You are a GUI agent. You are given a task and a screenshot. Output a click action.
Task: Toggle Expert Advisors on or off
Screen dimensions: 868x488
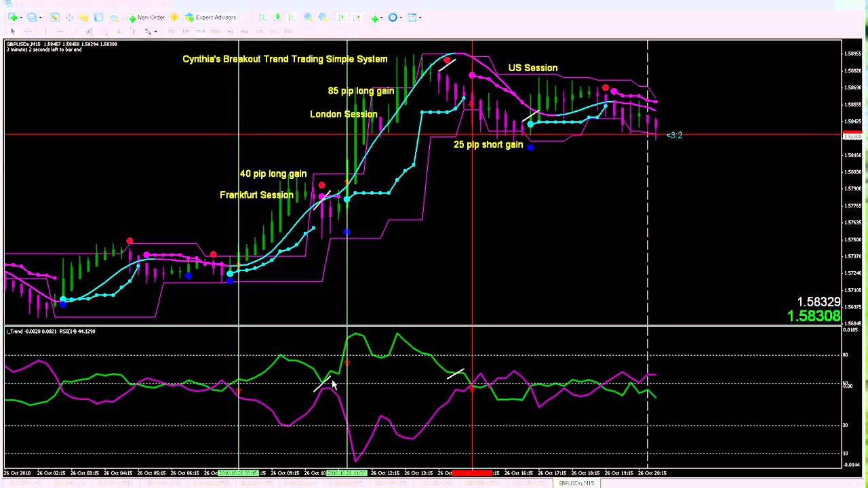(x=210, y=17)
